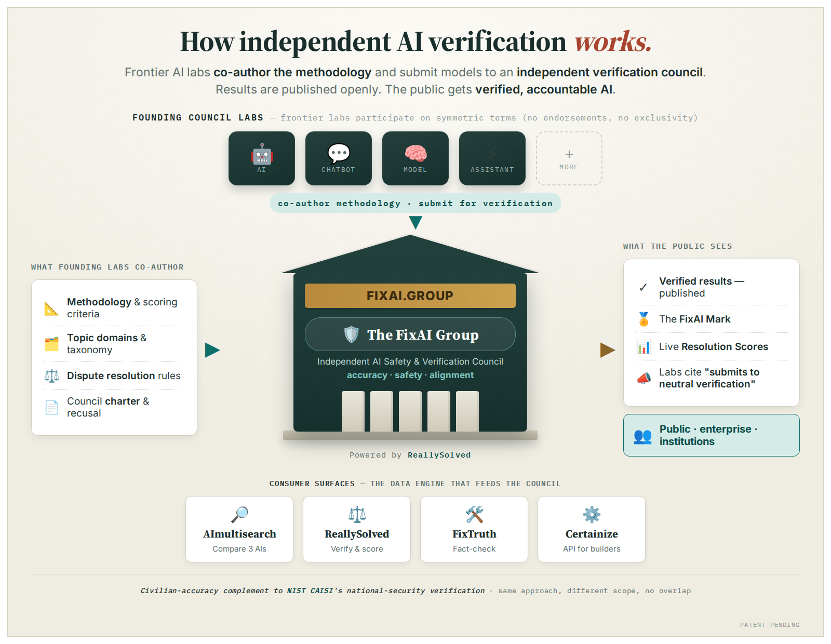Click the Live Resolution Scores text

714,346
